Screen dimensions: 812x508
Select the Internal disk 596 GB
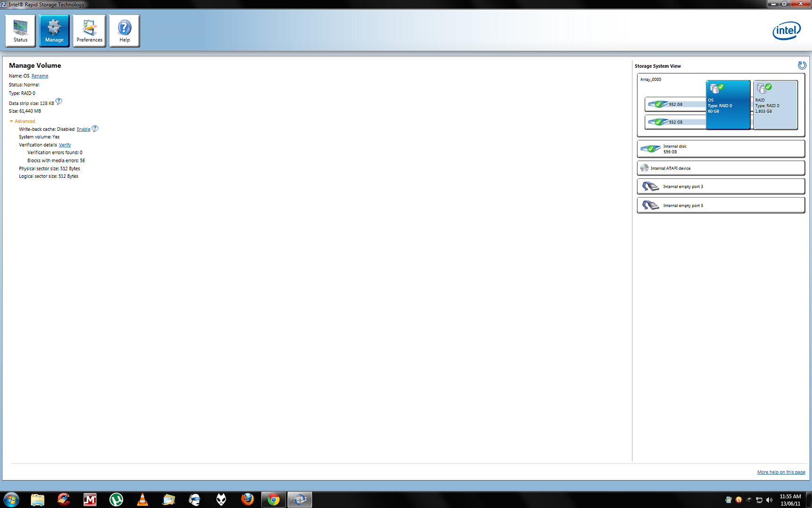(721, 149)
